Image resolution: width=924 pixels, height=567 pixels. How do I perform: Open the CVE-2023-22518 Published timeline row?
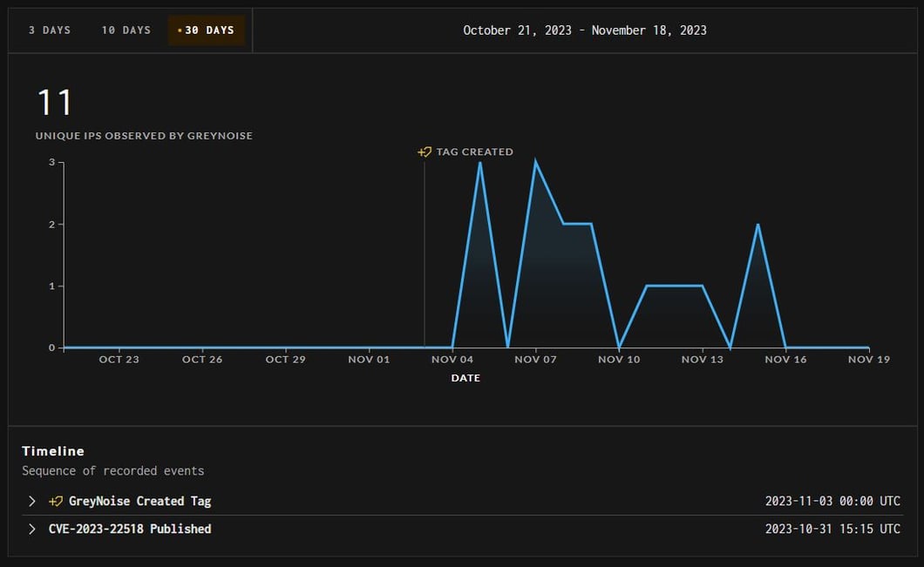pos(463,529)
